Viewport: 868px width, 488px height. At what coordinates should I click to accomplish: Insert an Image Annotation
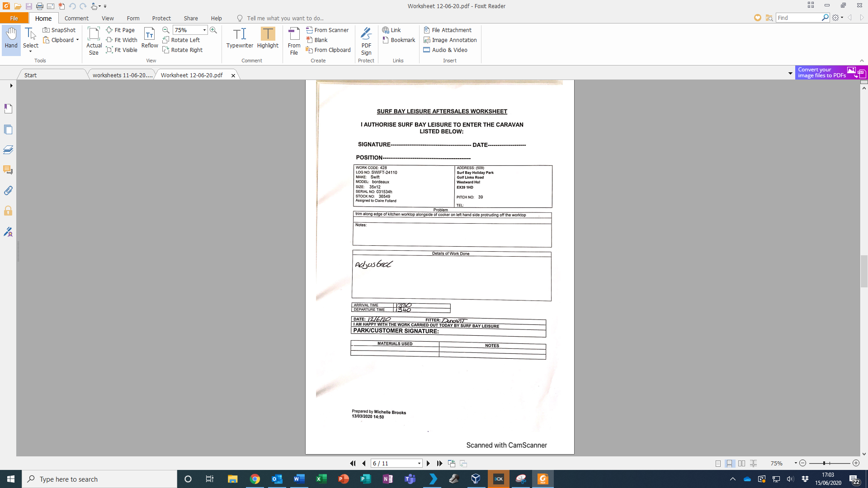450,40
